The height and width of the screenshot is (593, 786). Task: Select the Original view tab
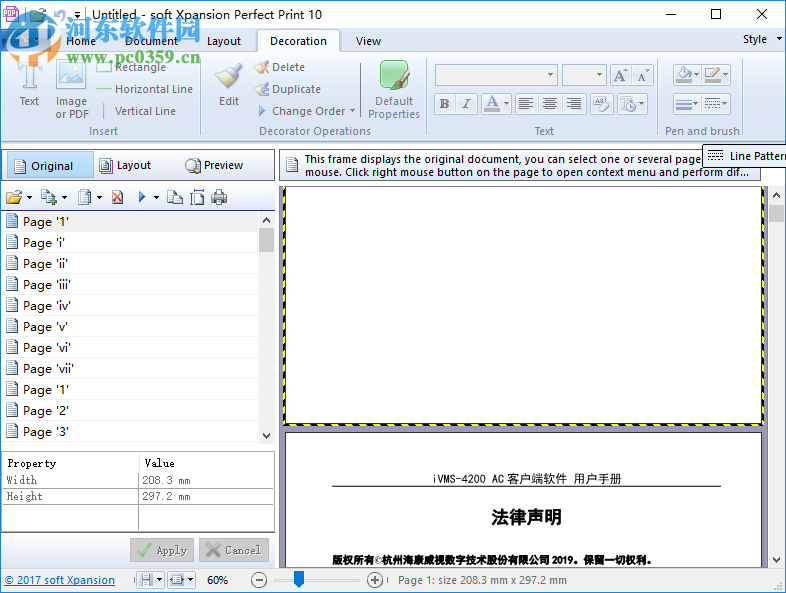pos(49,165)
